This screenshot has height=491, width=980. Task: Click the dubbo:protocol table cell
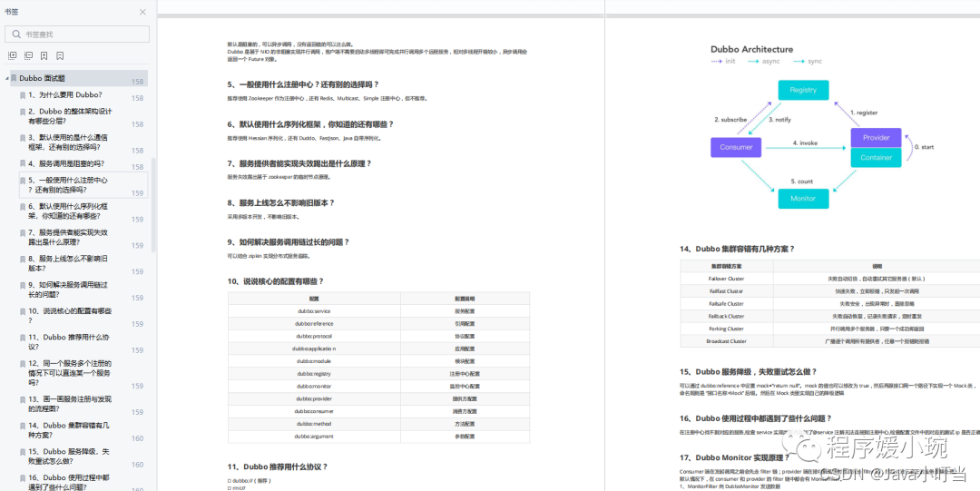click(x=314, y=336)
